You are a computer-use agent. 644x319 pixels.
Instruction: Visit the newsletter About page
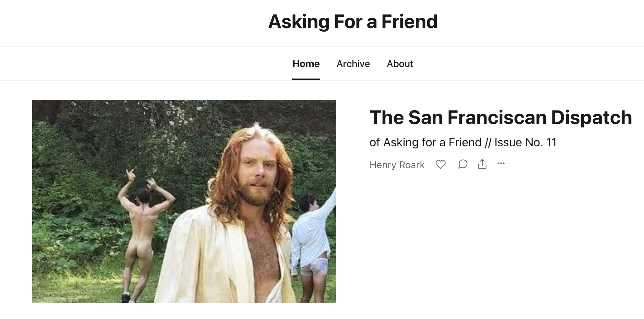[400, 64]
